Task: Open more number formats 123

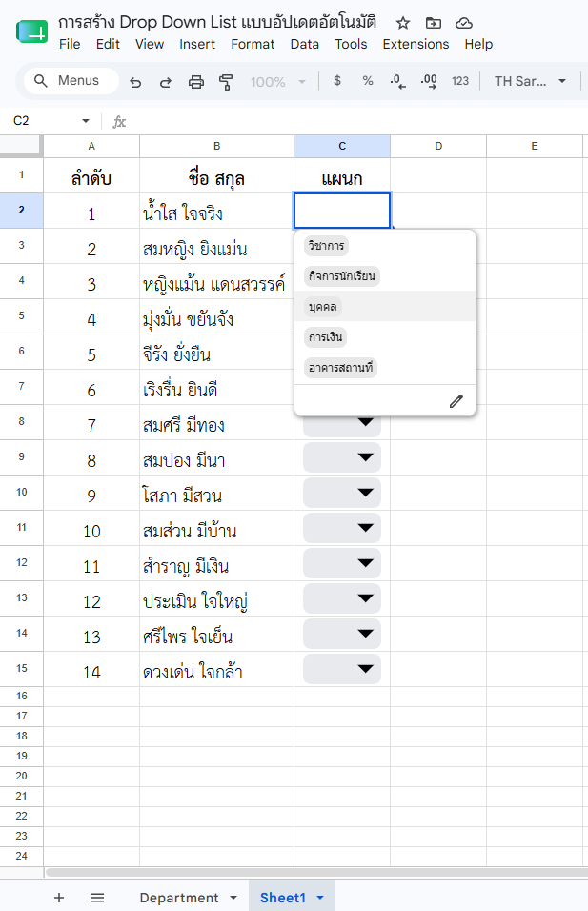Action: pos(460,81)
